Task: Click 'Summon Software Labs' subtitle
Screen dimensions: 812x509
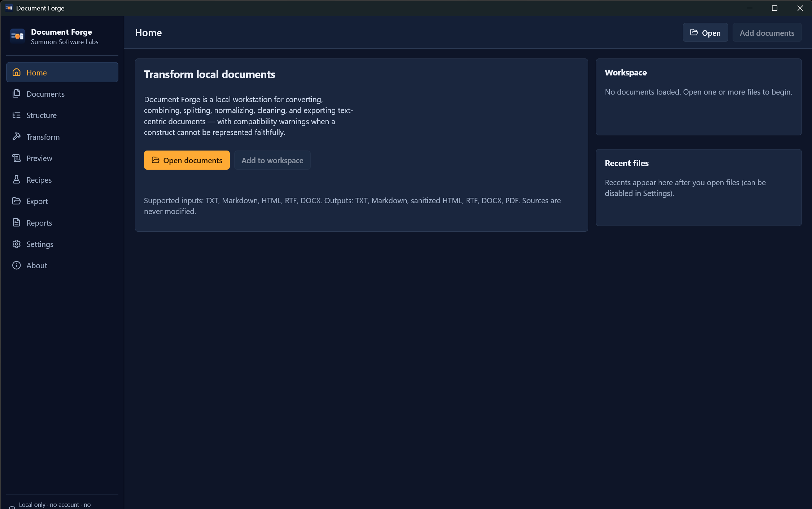Action: coord(65,42)
